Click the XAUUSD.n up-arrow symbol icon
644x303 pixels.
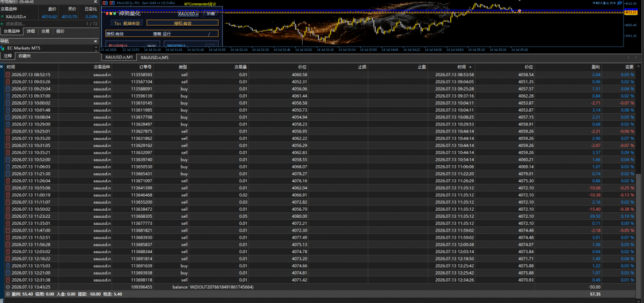(2, 17)
